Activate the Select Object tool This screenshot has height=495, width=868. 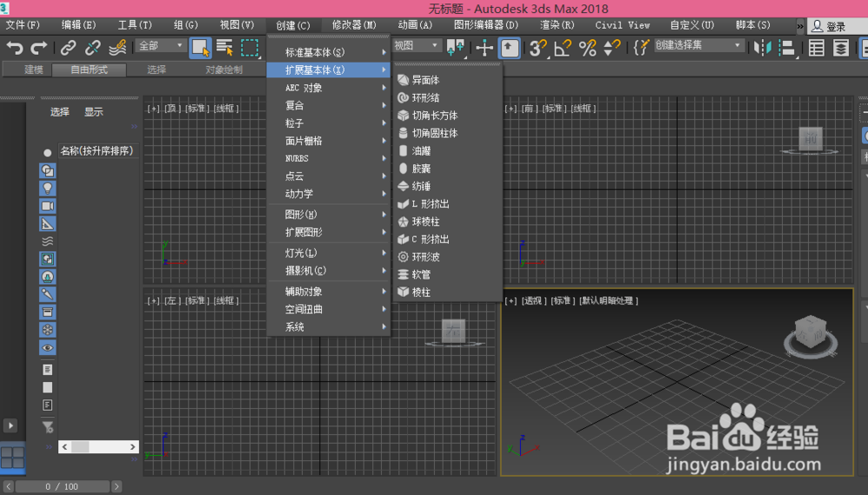coord(201,48)
